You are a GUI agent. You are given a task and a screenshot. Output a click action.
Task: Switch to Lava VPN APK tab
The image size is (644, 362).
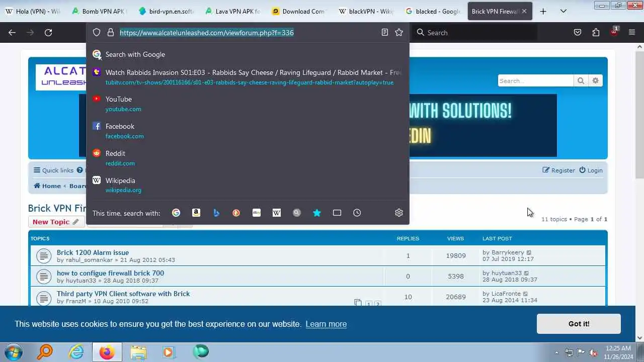[232, 11]
